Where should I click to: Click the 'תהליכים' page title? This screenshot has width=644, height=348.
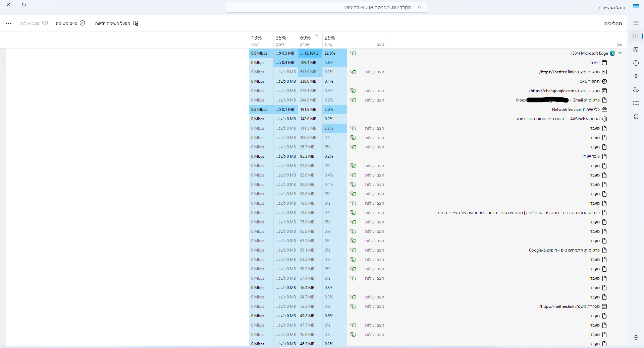613,23
